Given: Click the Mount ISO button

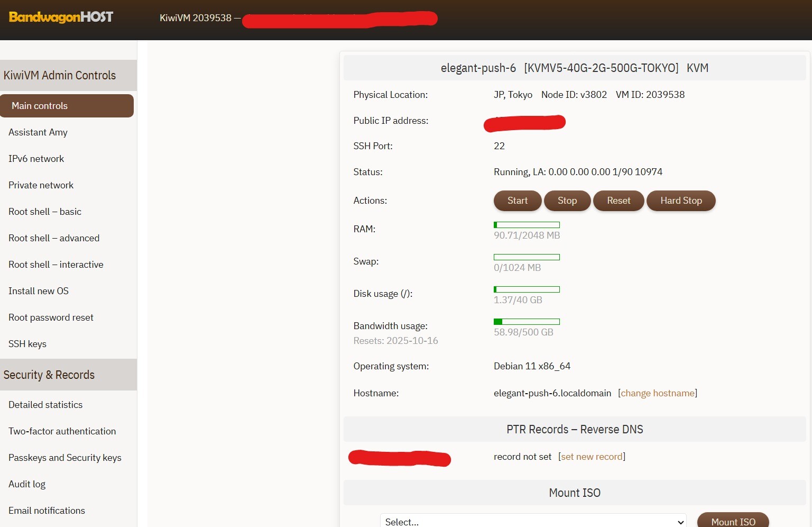Looking at the screenshot, I should 733,520.
